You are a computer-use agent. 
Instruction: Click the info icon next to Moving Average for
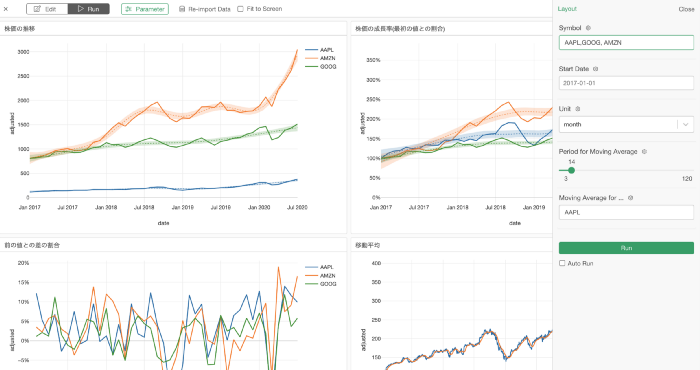(630, 198)
